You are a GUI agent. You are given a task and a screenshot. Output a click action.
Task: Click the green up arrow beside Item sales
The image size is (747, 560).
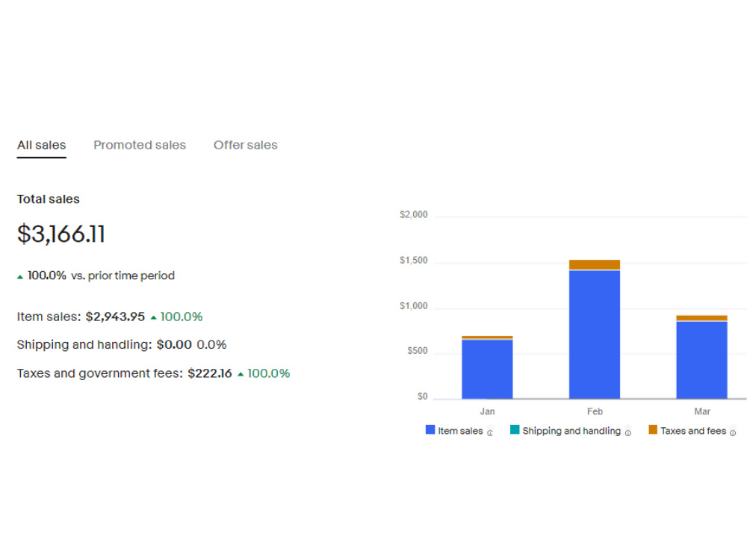[x=153, y=317]
